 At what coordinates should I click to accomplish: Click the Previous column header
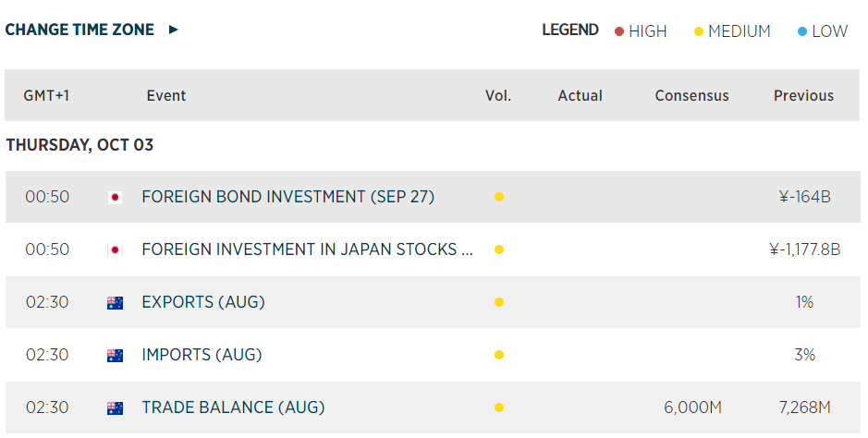(x=803, y=95)
